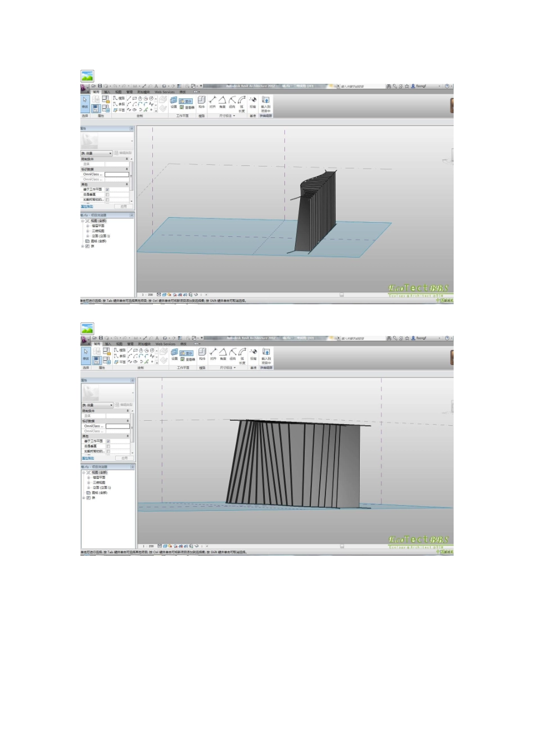Click the help question mark icon, upper title bar
534x756 pixels.
point(447,86)
